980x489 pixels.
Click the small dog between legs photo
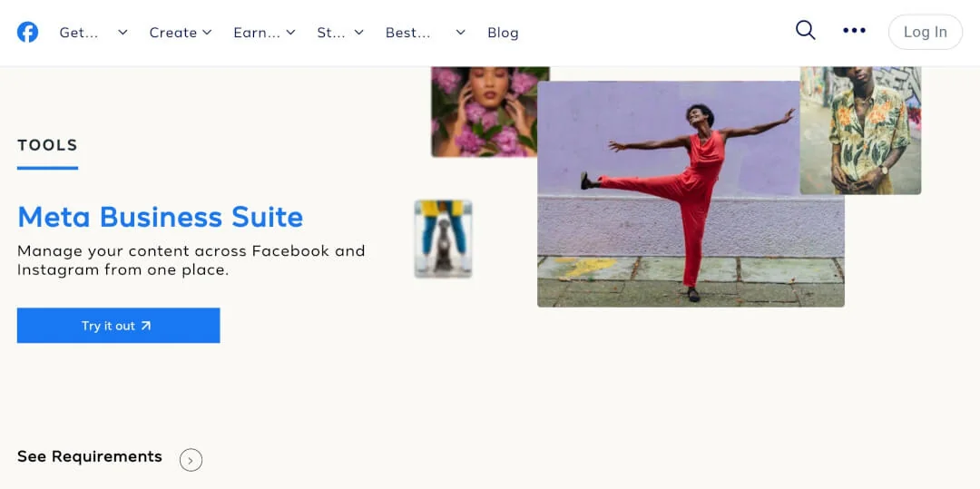coord(443,239)
